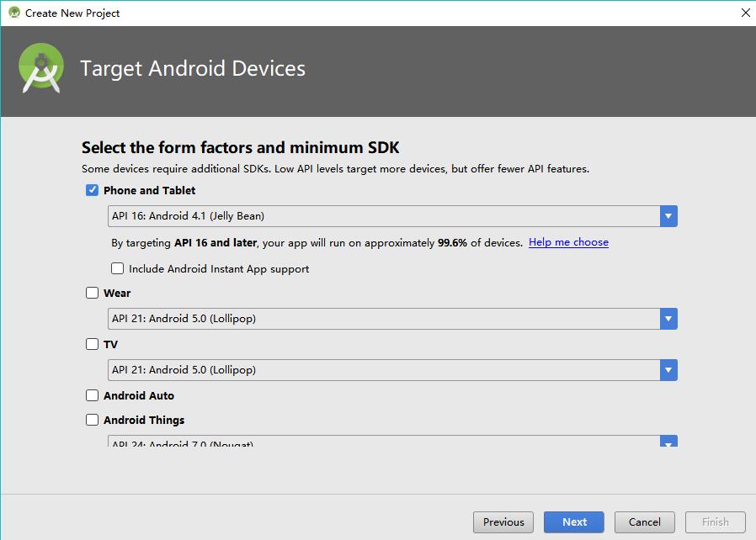Tick the Android Auto checkbox

[93, 396]
